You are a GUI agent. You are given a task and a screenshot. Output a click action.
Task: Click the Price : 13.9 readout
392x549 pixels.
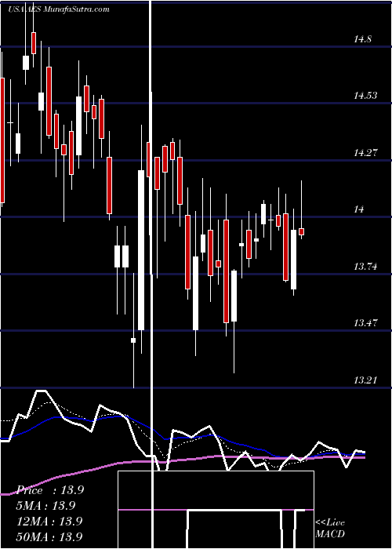click(x=50, y=490)
